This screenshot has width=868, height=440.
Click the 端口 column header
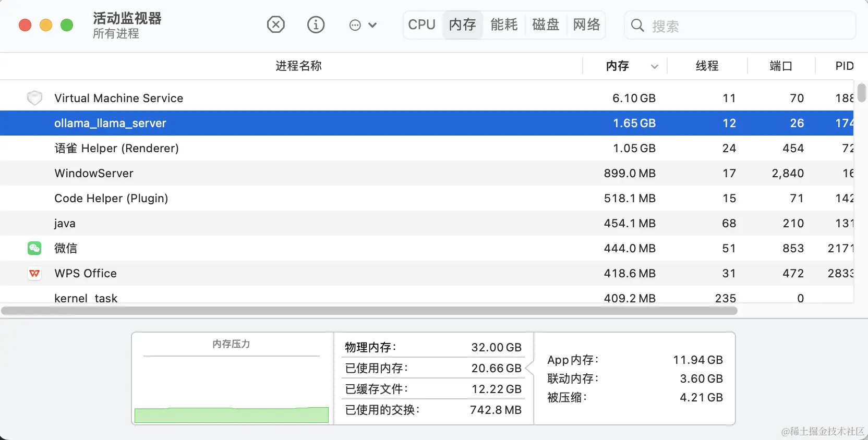click(781, 66)
